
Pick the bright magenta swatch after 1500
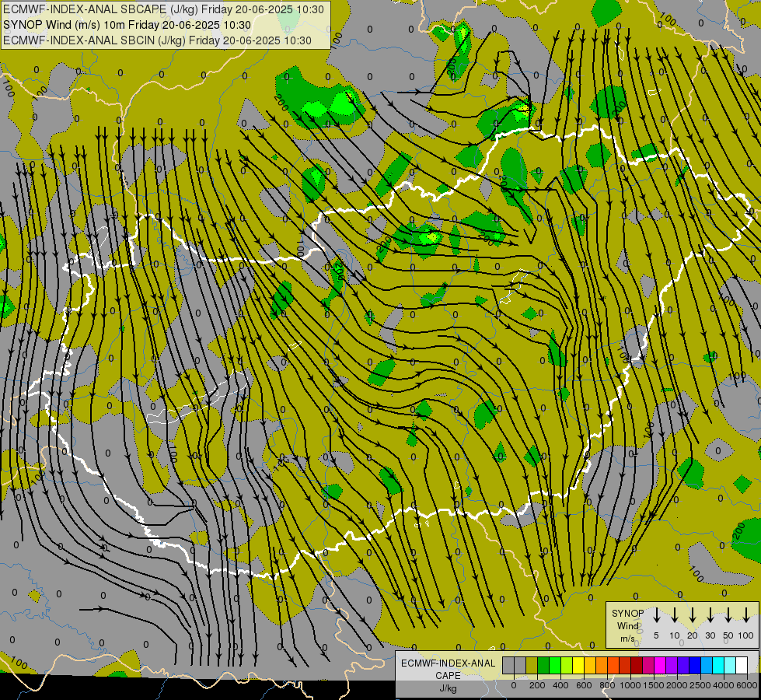(661, 665)
